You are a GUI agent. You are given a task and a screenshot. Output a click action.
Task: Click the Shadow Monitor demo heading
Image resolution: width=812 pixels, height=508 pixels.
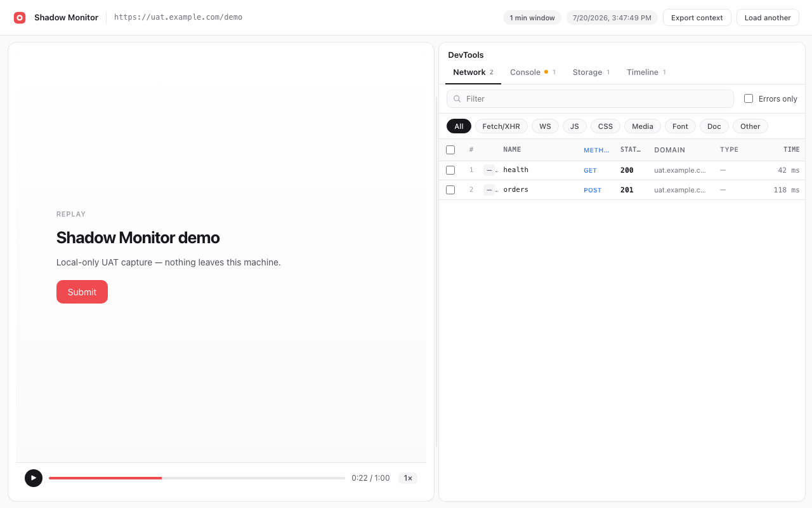click(x=138, y=237)
